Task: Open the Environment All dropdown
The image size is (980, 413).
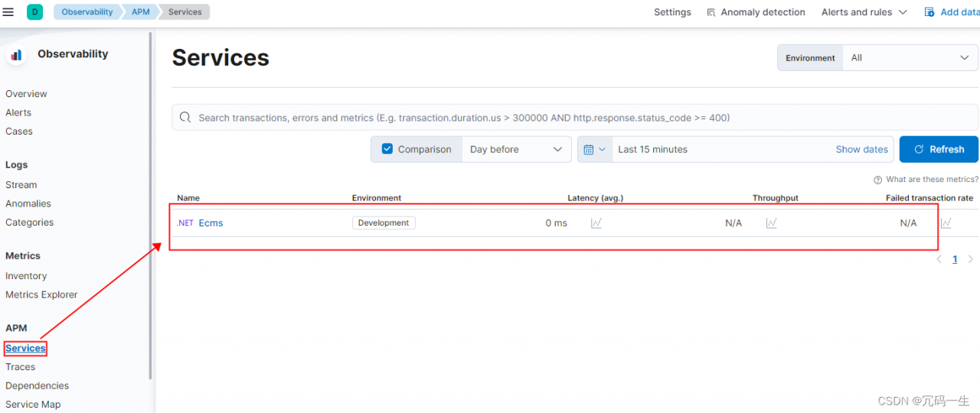Action: pyautogui.click(x=910, y=57)
